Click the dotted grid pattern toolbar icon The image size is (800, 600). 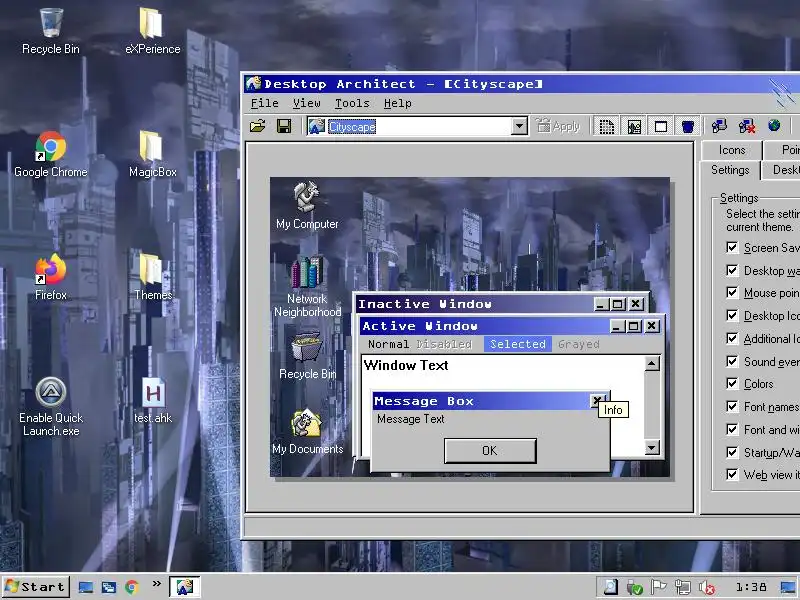pos(606,126)
